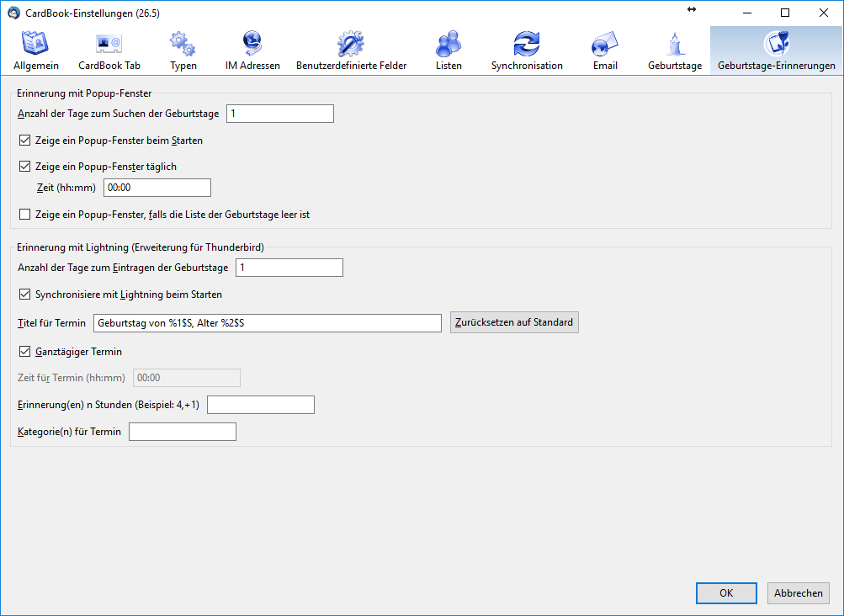Disable 'Zeige ein Popup-Fenster beim Starten'
This screenshot has width=844, height=616.
pos(24,141)
